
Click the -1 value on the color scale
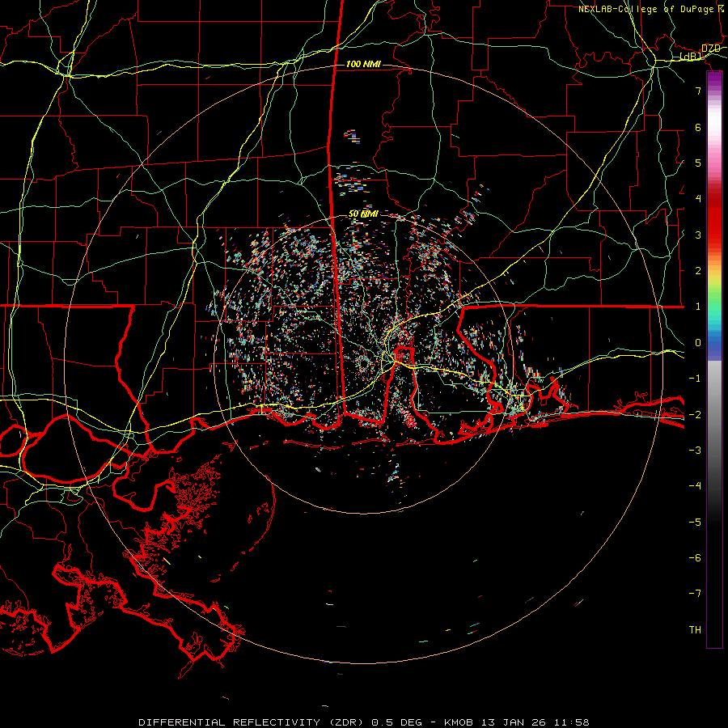click(x=695, y=379)
